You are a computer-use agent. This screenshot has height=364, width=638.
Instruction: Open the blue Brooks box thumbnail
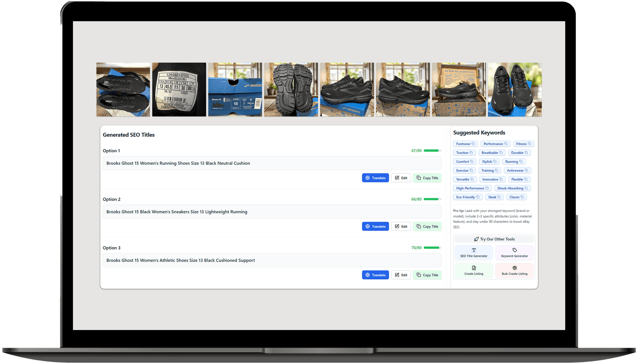pyautogui.click(x=235, y=90)
